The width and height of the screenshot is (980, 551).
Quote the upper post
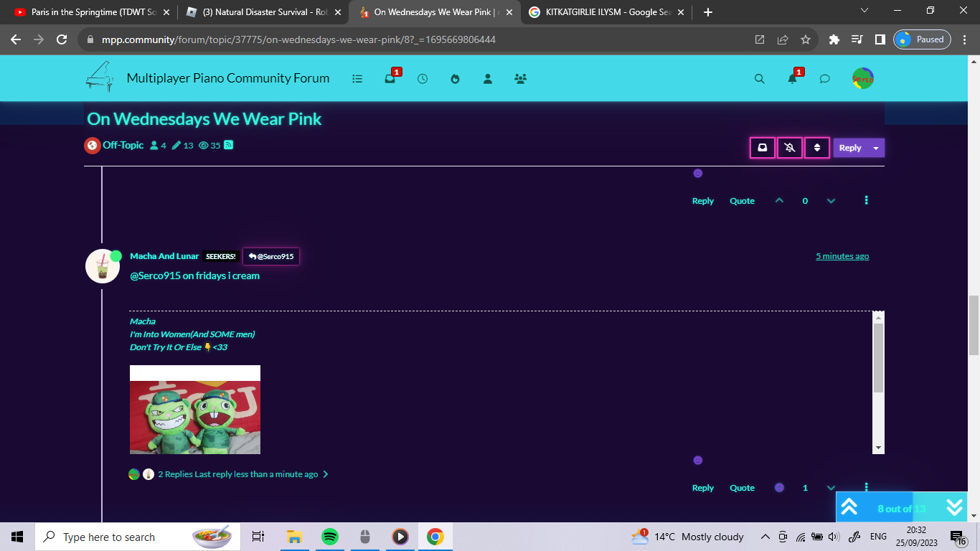(742, 201)
